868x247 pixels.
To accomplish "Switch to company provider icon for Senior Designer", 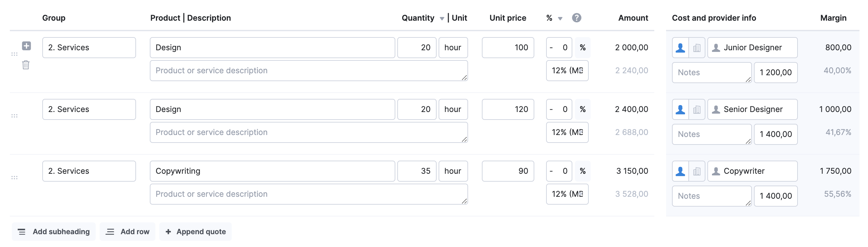I will point(697,109).
